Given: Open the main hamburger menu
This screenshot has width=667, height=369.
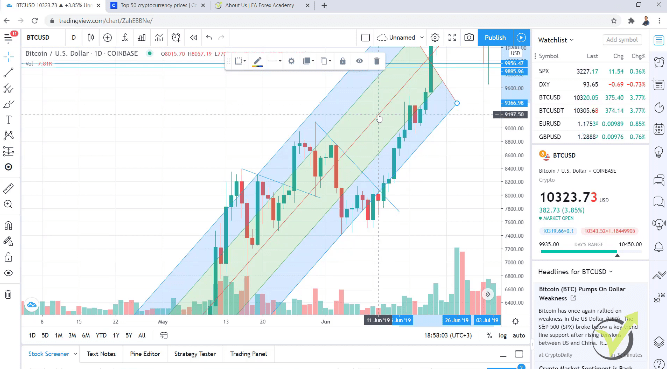Looking at the screenshot, I should click(x=8, y=38).
